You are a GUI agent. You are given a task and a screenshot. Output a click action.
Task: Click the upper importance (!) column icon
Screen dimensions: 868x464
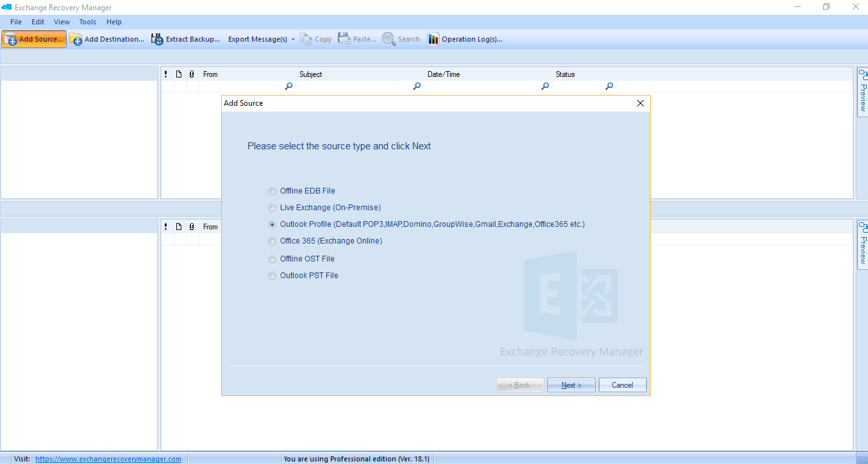pyautogui.click(x=166, y=74)
